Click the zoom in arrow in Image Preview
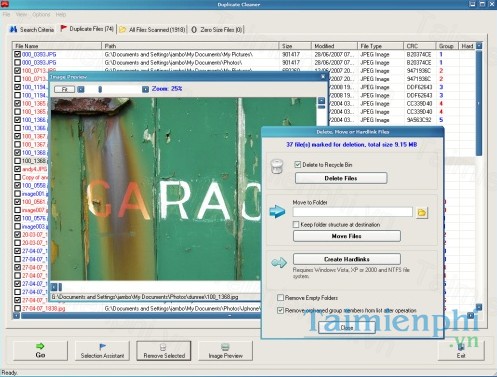The width and height of the screenshot is (497, 377). pos(145,89)
